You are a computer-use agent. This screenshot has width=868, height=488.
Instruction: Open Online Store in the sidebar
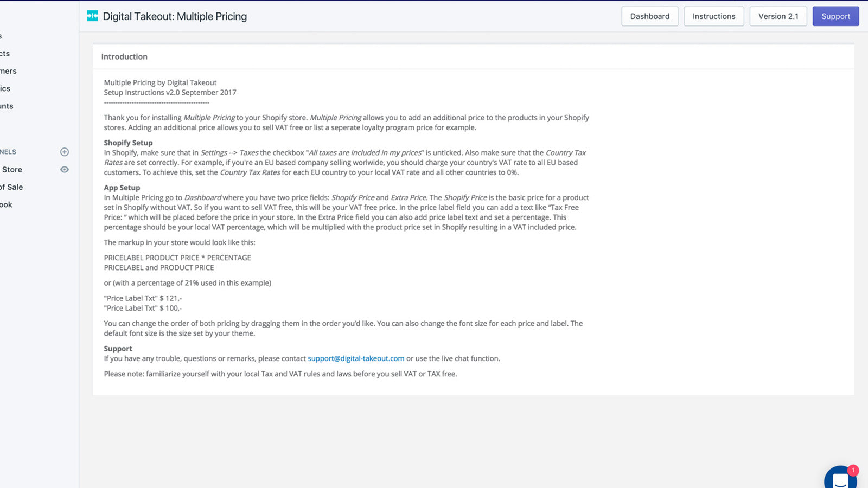point(12,170)
